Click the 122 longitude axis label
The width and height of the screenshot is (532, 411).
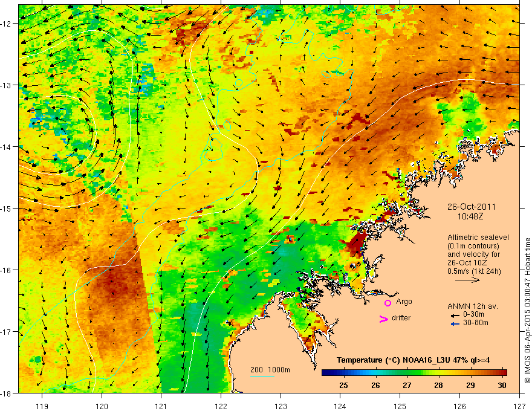[x=221, y=406]
